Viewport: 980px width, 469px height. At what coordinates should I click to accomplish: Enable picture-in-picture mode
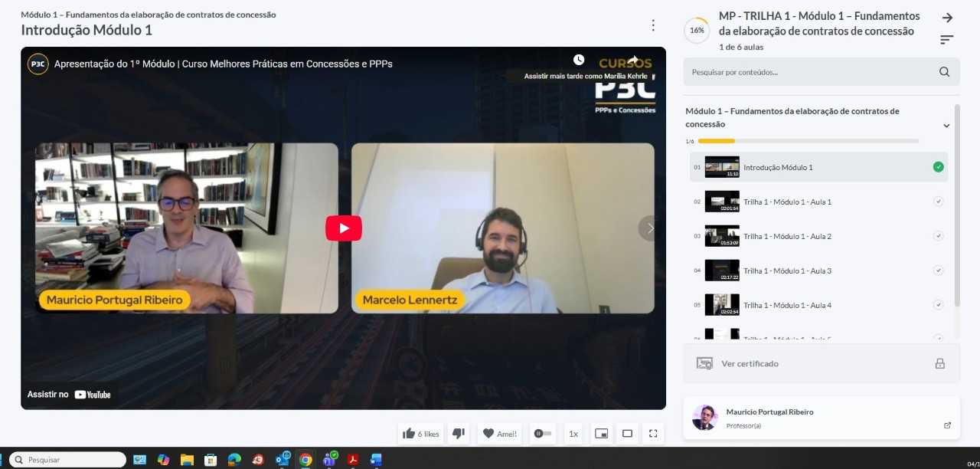[x=601, y=434]
